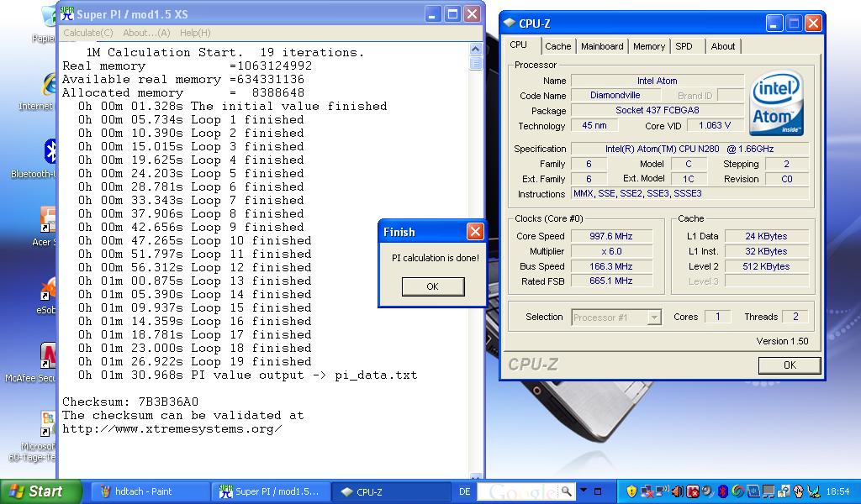Open the Calculate(C) menu in Super PI

[x=87, y=33]
